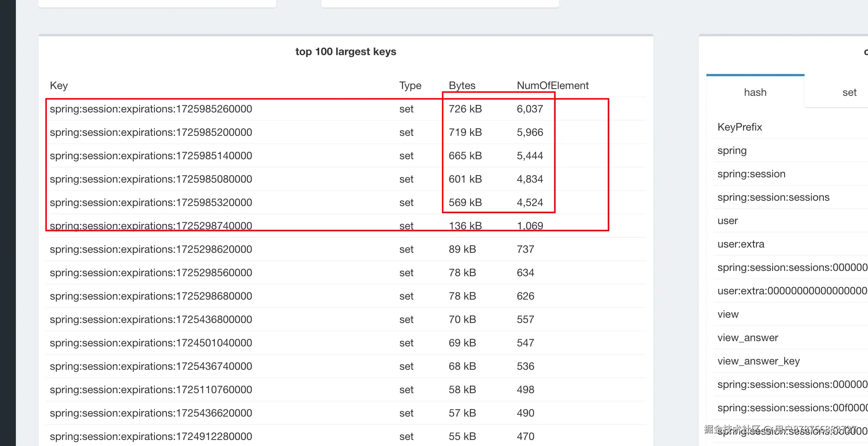Select key spring:session:expirations:1725985140000

coord(151,156)
